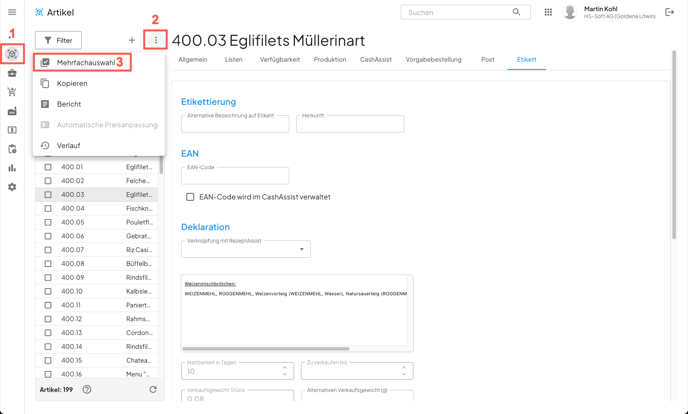Select article row 400.09 'Rindsfil...'
Screen dimensions: 688x414
[97, 278]
